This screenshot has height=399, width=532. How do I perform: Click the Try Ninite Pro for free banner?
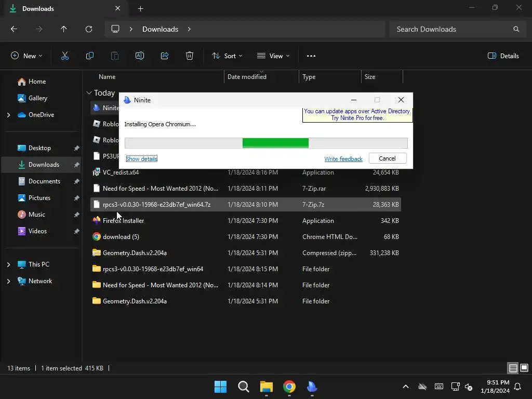pyautogui.click(x=357, y=115)
